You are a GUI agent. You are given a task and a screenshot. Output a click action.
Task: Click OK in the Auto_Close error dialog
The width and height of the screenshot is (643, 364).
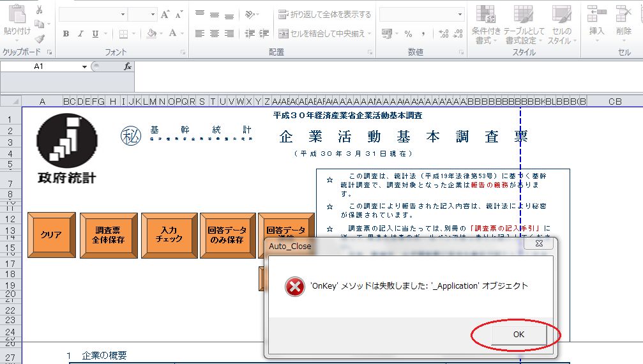(x=518, y=335)
